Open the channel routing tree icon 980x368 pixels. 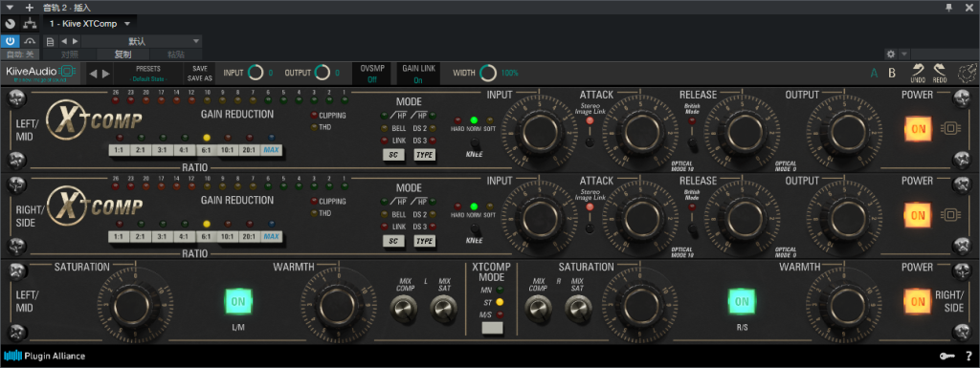coord(30,24)
